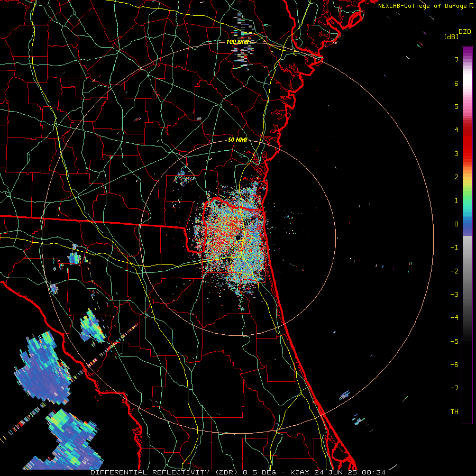Click the '4' value on the ZDR scale
The height and width of the screenshot is (476, 476).
(456, 130)
